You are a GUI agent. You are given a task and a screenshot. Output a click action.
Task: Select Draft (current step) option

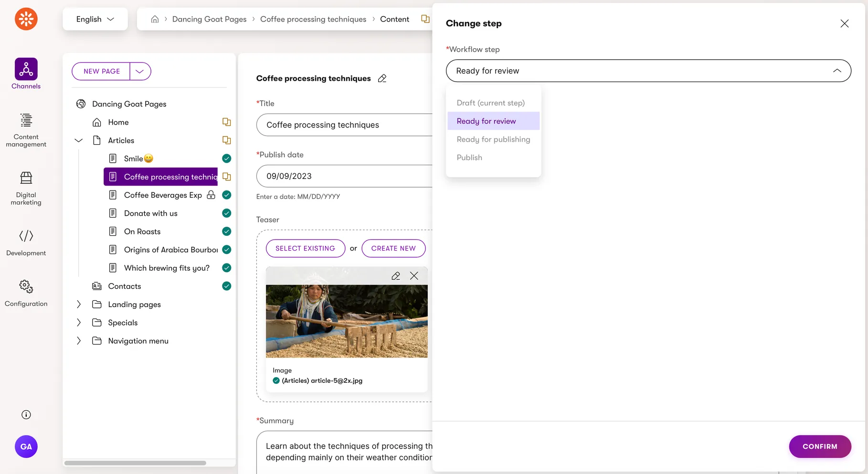(493, 103)
